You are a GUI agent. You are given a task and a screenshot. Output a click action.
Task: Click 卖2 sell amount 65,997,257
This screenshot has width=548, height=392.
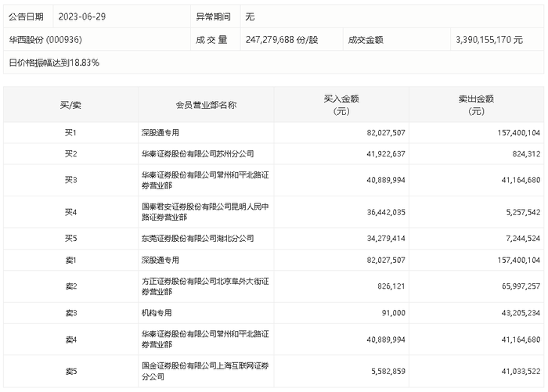(521, 286)
